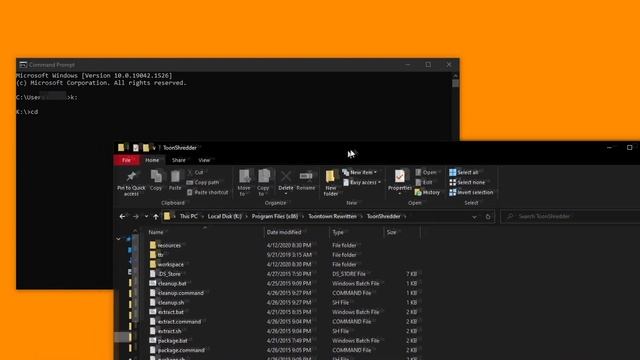
Task: Click the History button
Action: [x=427, y=192]
